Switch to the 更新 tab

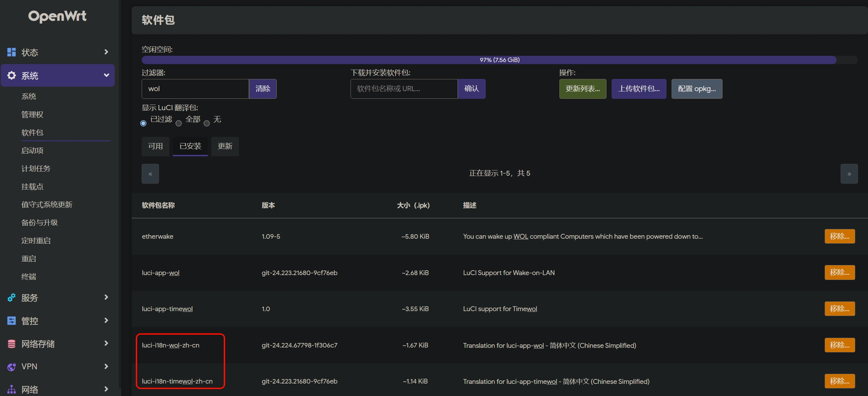[225, 146]
